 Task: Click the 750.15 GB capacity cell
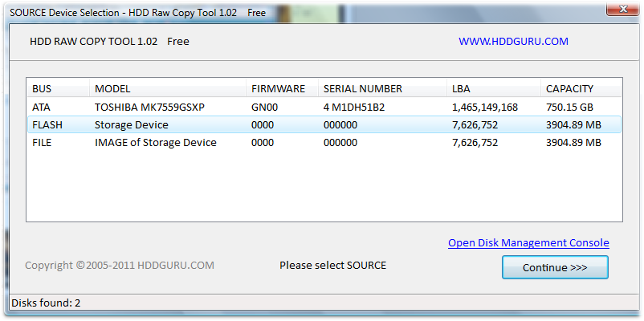point(569,108)
